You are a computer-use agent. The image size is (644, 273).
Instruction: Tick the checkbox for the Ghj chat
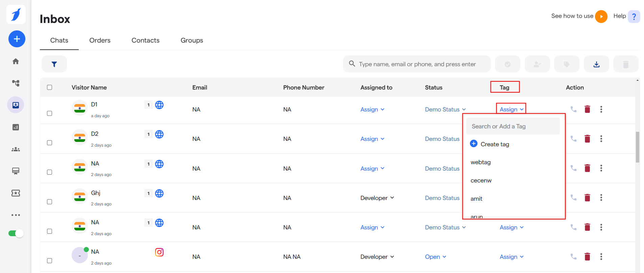click(x=50, y=202)
